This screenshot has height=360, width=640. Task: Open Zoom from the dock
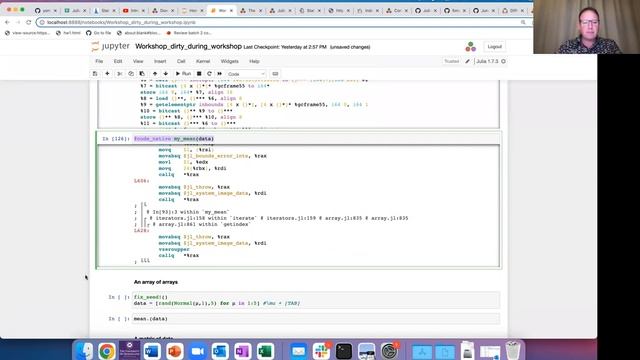coord(198,351)
